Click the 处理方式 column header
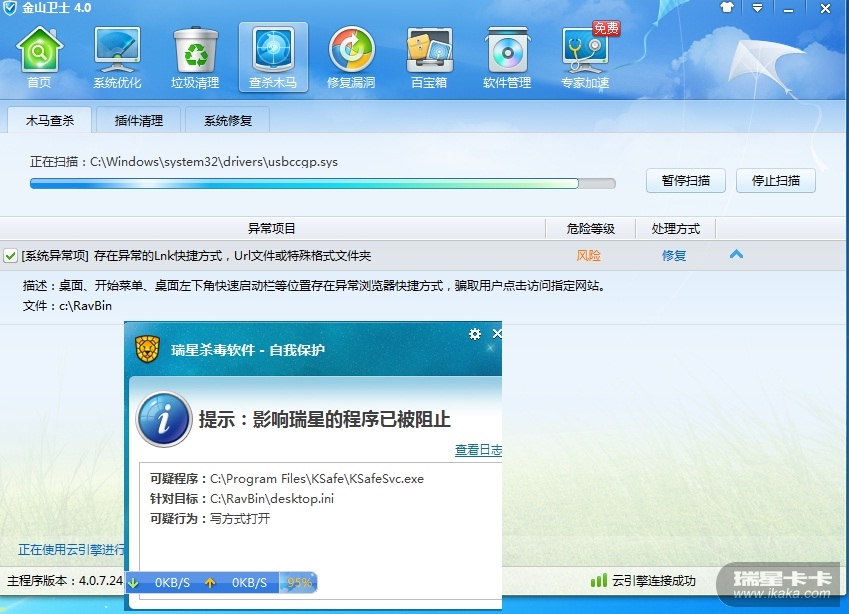Viewport: 849px width, 614px height. [676, 228]
